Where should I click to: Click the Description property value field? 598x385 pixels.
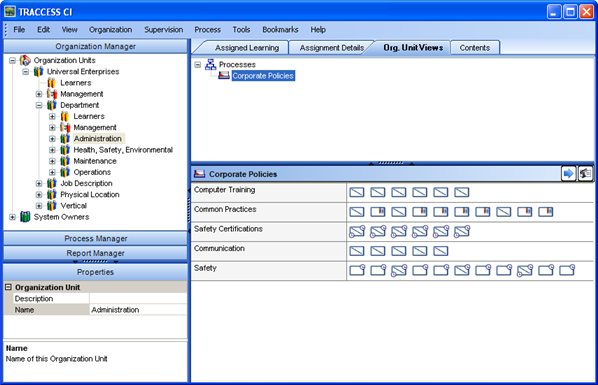(138, 298)
